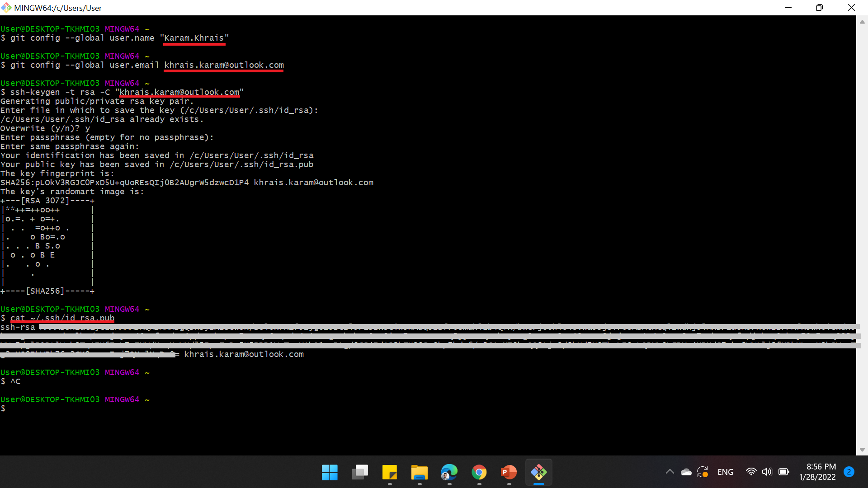The height and width of the screenshot is (488, 868).
Task: Open File Explorer from the taskbar
Action: (419, 472)
